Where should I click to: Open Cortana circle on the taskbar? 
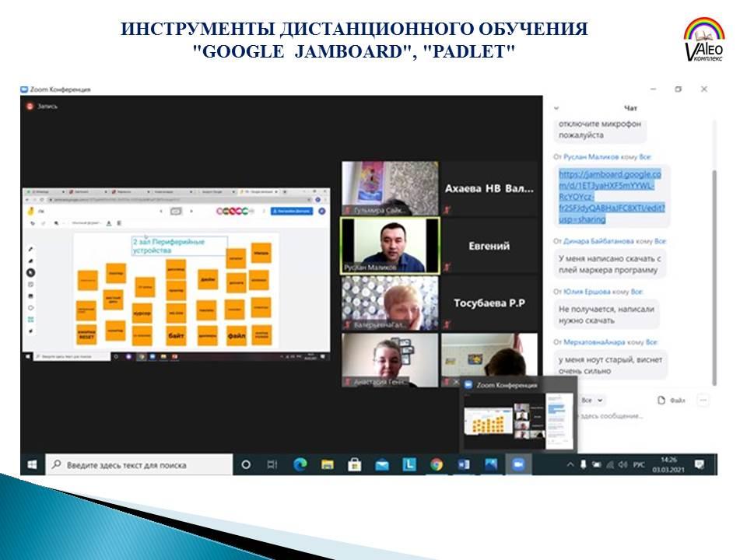click(246, 465)
